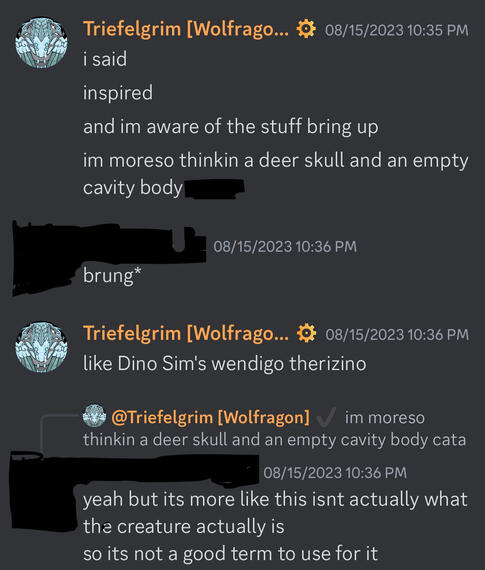Open the second Triefelgrim [Wolfrago... username
Viewport: 485px width, 570px height.
tap(186, 333)
